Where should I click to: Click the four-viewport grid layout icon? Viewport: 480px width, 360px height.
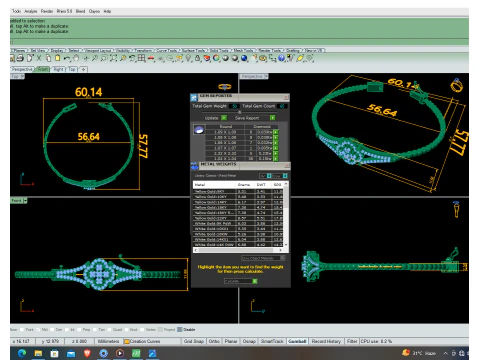142,58
